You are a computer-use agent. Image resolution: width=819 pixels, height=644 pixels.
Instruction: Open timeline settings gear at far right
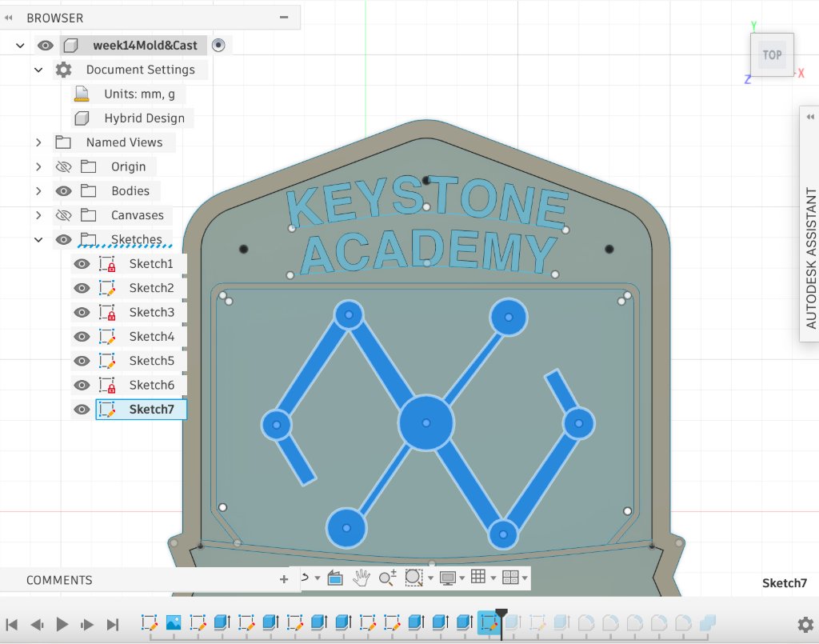coord(805,624)
